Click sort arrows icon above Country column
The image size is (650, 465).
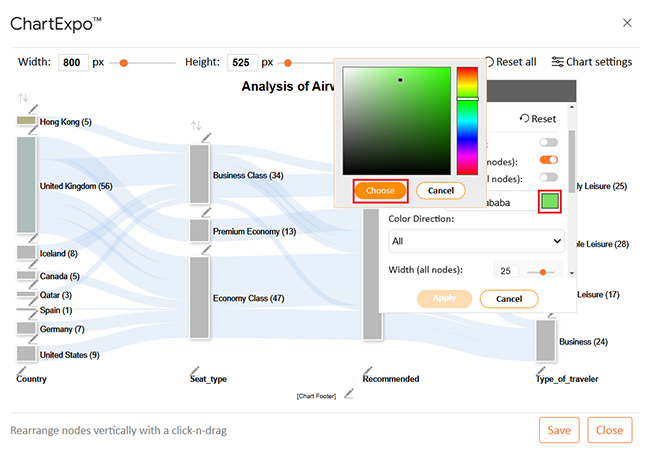point(23,98)
